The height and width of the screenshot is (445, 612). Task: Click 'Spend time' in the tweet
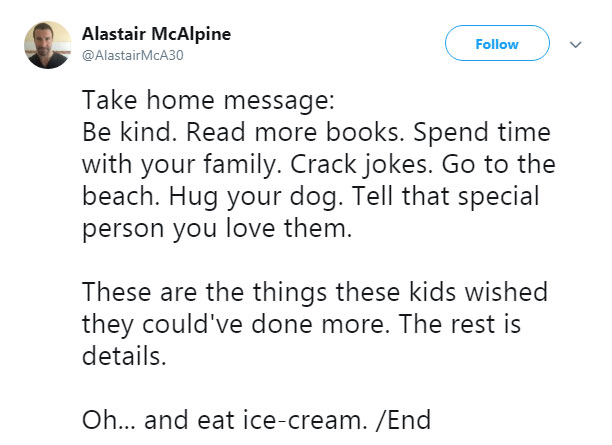coord(482,133)
